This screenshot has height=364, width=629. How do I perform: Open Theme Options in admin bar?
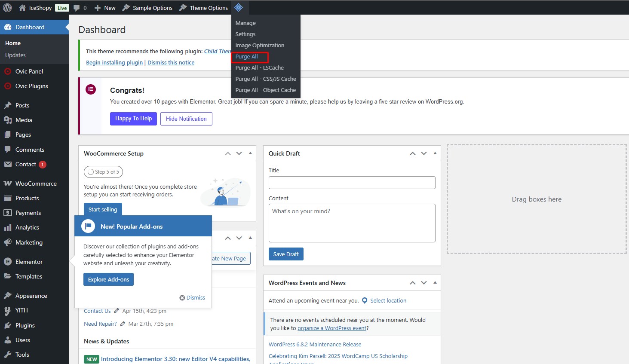(x=204, y=8)
